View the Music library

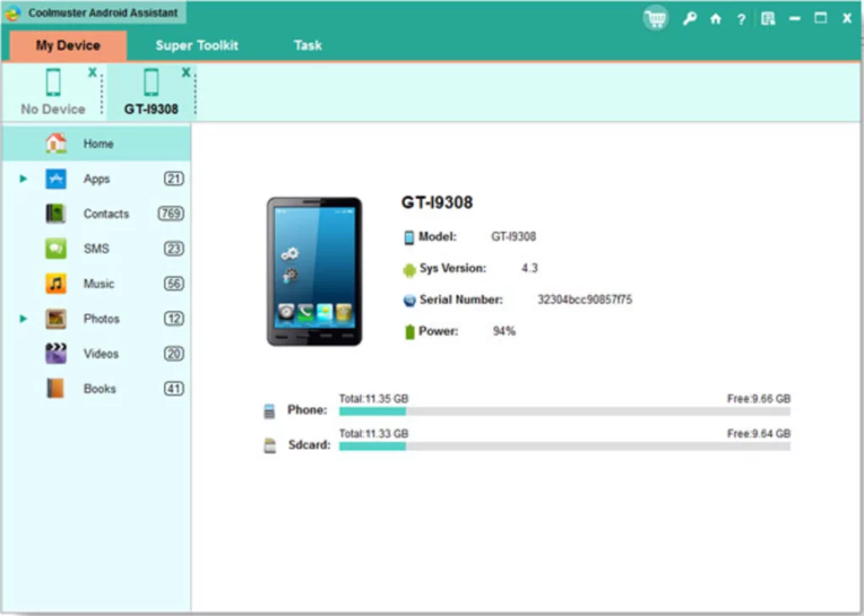pos(97,283)
